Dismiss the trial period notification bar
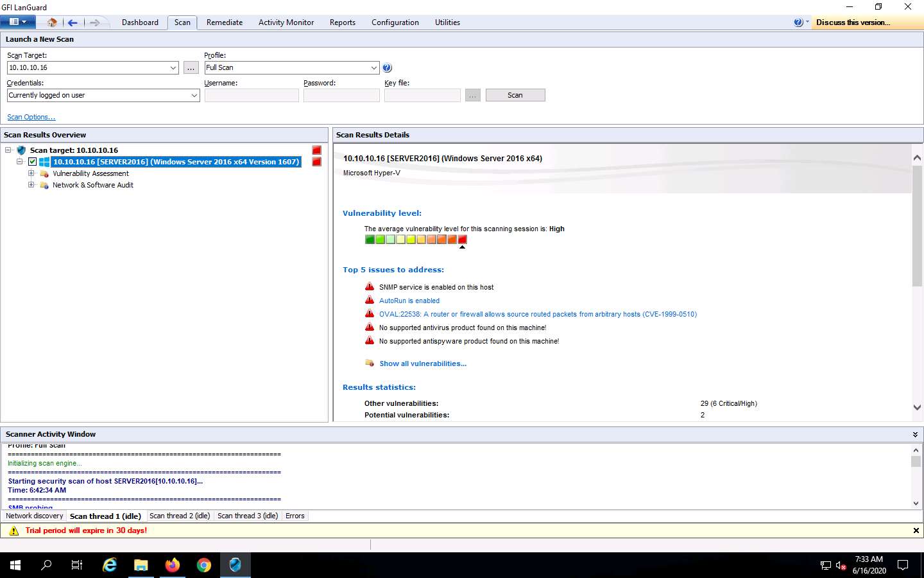The width and height of the screenshot is (924, 578). [916, 530]
